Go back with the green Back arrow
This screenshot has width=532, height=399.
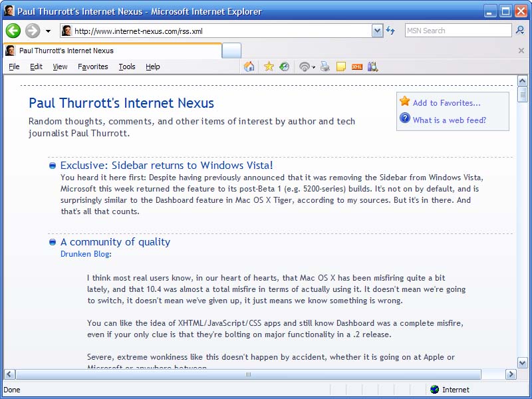pos(13,31)
